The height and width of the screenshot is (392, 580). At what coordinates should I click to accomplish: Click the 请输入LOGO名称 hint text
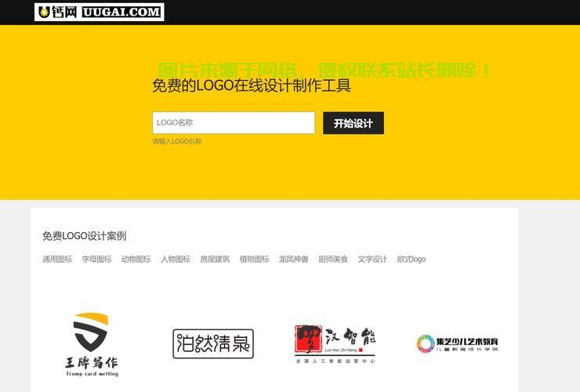pos(177,142)
